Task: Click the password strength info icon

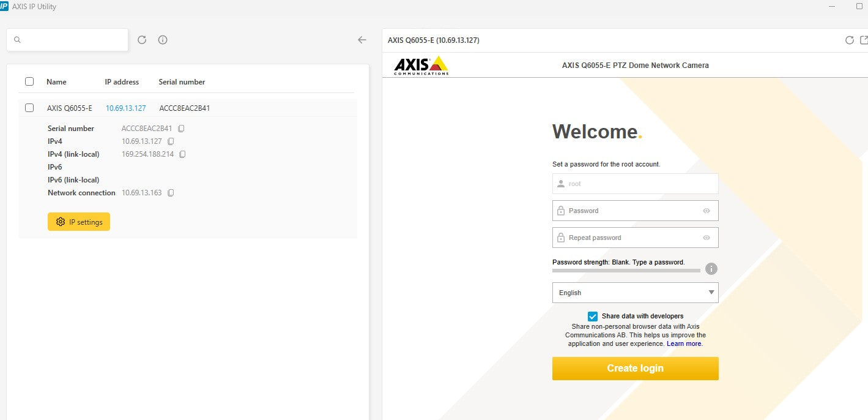Action: (711, 269)
